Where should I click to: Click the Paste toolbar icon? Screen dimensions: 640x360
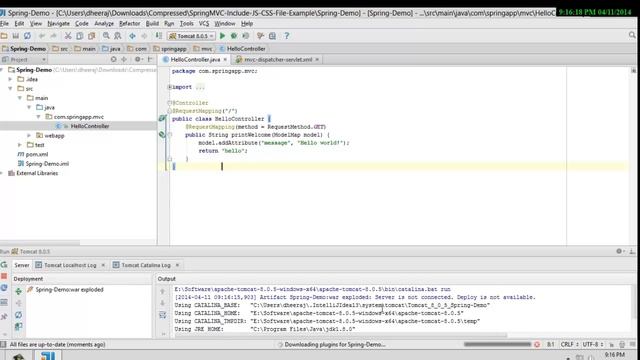pyautogui.click(x=91, y=36)
